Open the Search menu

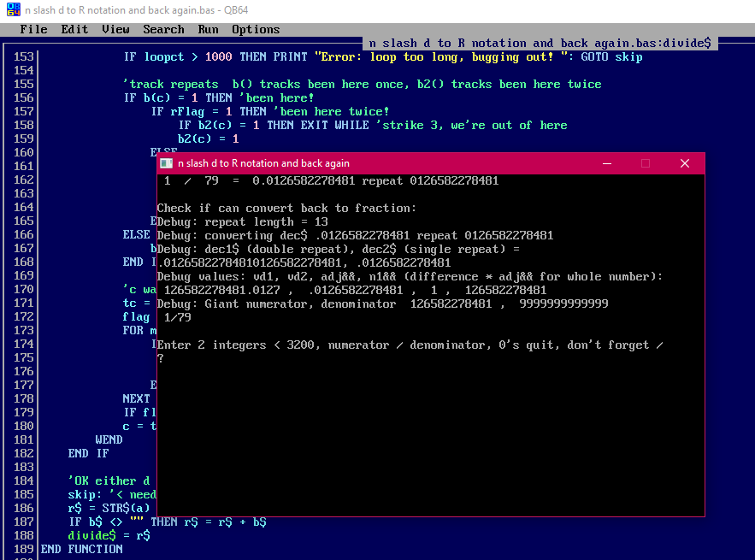coord(163,29)
